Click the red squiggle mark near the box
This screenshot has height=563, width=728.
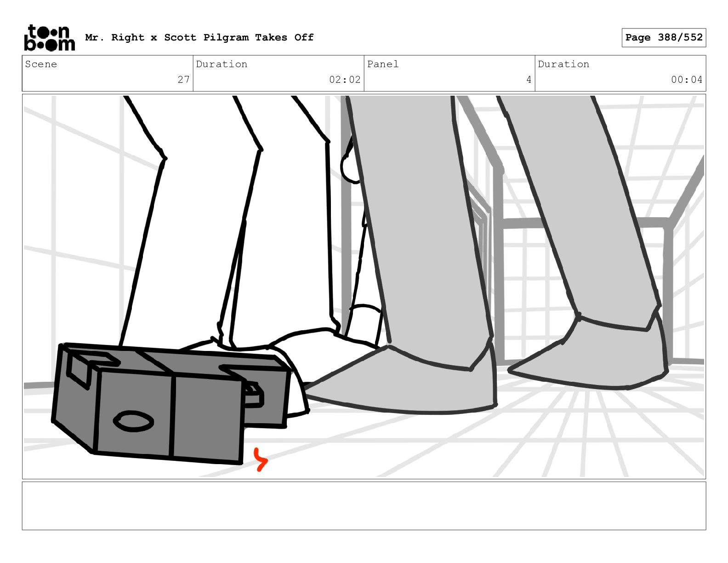click(261, 459)
